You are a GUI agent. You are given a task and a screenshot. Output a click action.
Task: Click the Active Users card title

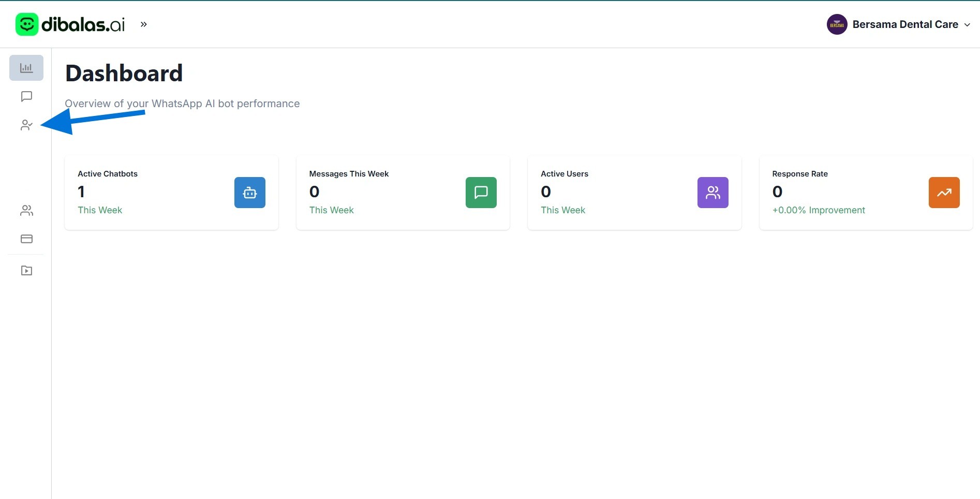point(564,174)
